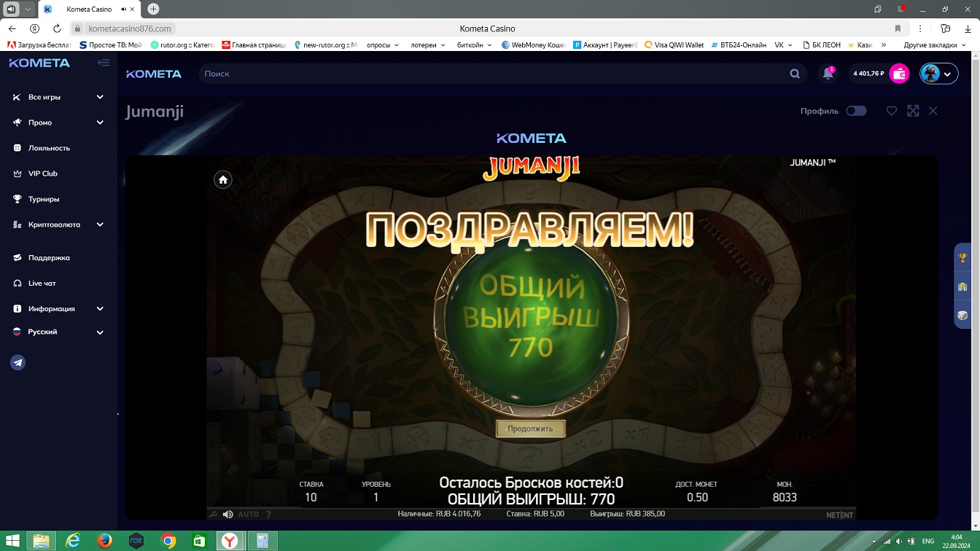Expand the Информация menu
Viewport: 980px width, 551px height.
tap(58, 308)
